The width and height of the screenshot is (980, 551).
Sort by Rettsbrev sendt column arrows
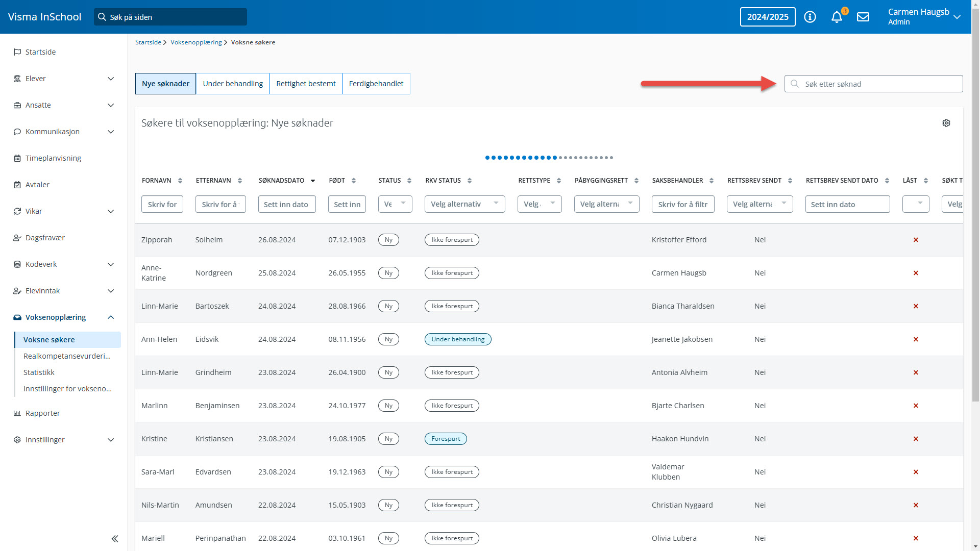790,181
